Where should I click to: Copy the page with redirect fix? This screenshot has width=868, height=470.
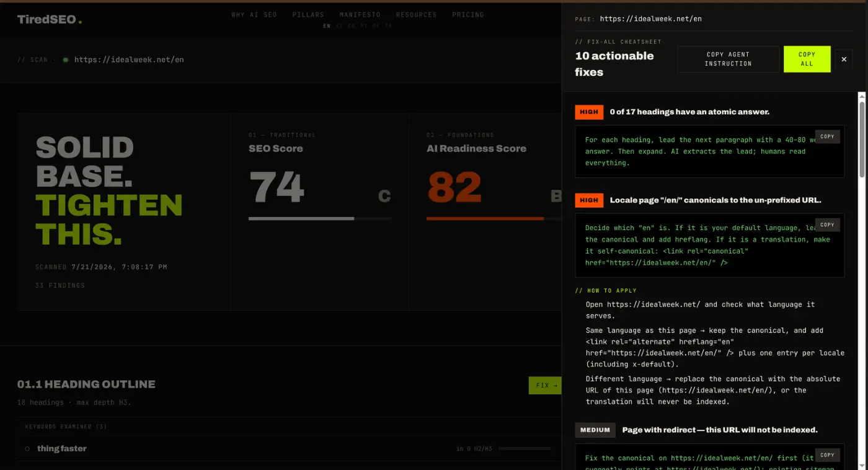(827, 454)
